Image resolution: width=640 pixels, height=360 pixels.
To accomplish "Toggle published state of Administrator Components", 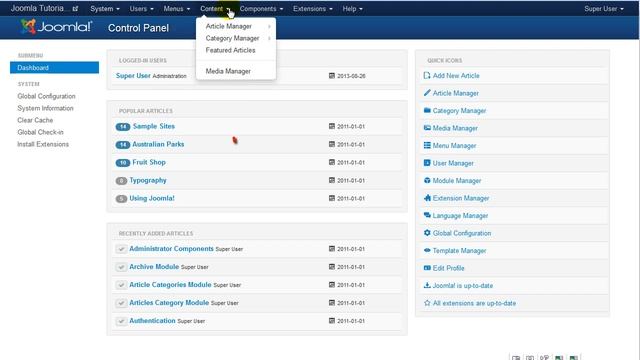I will click(121, 249).
